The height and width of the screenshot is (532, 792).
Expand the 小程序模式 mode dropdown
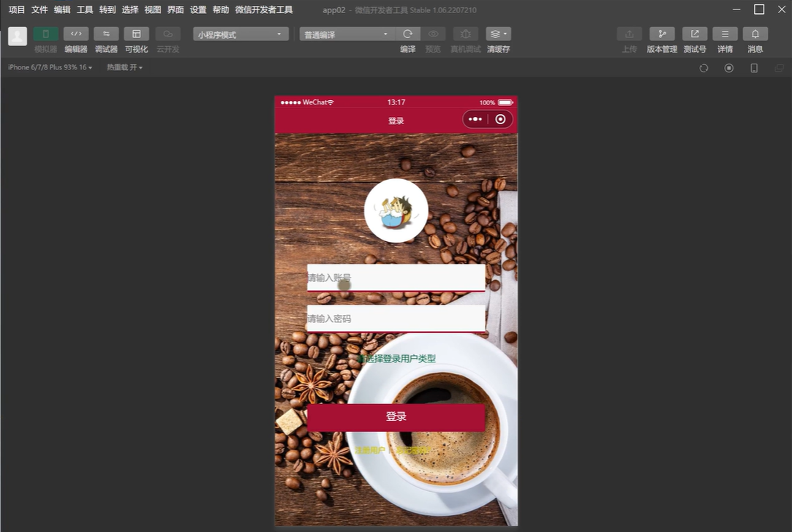[241, 34]
